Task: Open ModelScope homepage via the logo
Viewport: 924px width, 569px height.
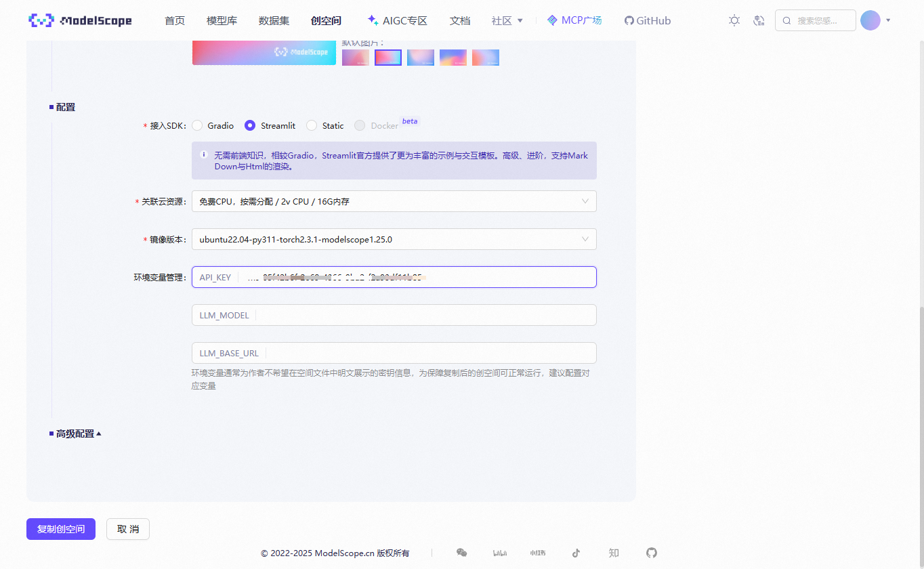Action: pyautogui.click(x=80, y=20)
